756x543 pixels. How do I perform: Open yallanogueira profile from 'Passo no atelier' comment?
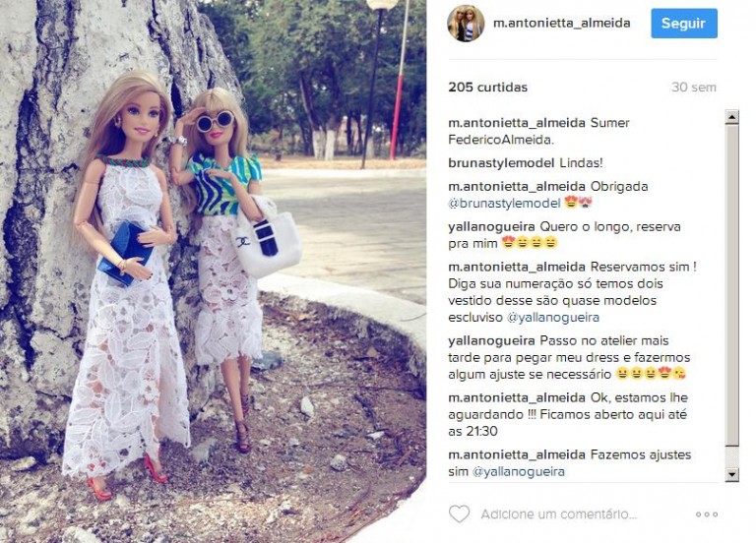[x=491, y=341]
